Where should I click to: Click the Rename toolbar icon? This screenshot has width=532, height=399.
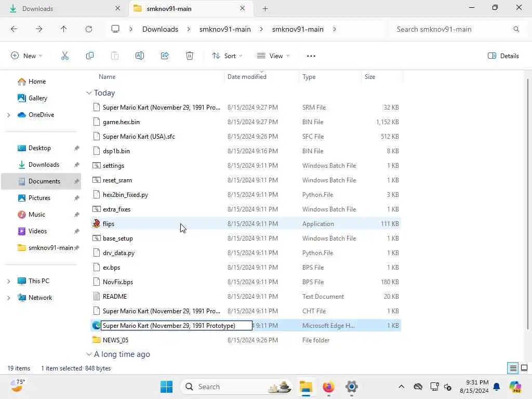(x=139, y=56)
